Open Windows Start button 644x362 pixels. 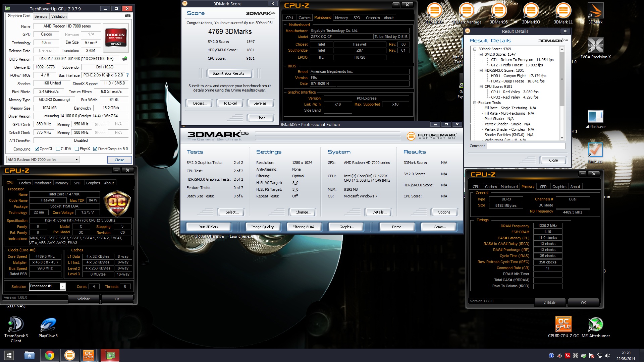click(x=9, y=355)
